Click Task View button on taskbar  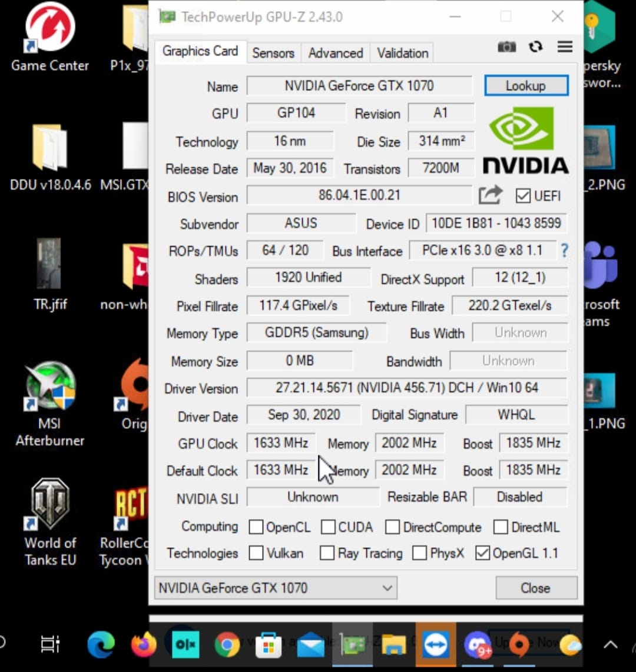49,644
